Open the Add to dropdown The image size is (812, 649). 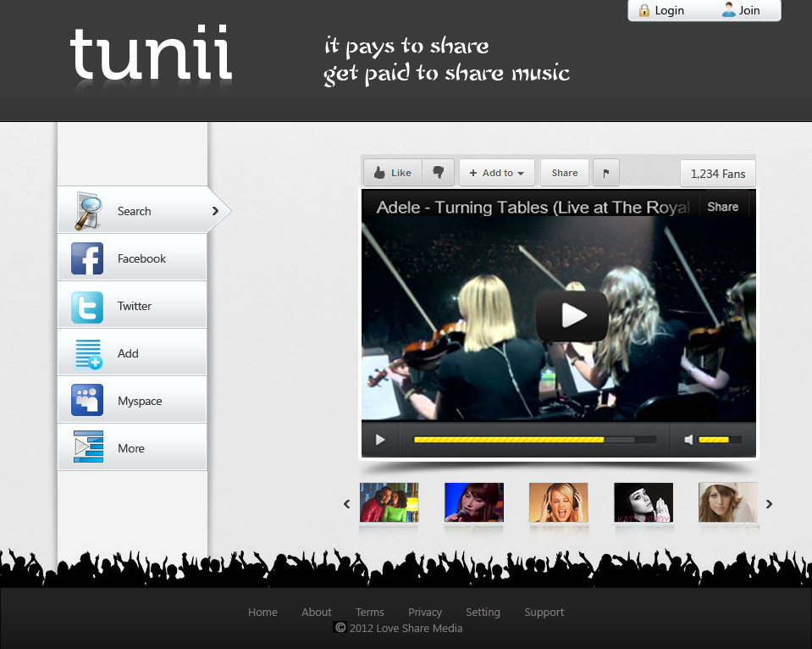point(497,173)
